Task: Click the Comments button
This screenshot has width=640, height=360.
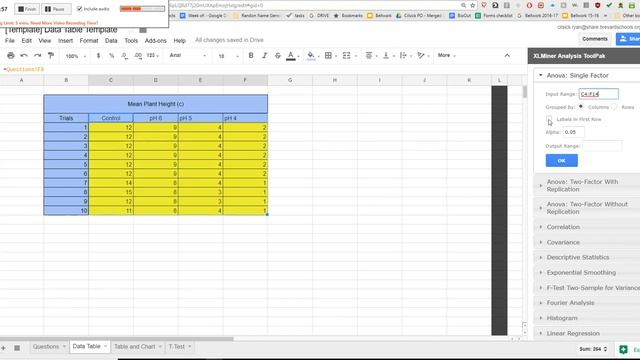Action: (x=595, y=39)
